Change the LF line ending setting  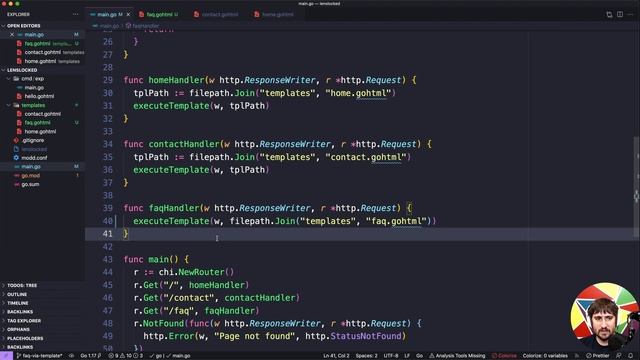tap(407, 356)
